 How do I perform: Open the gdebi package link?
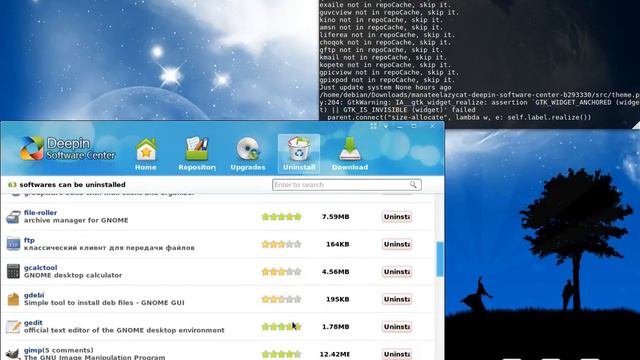click(34, 295)
